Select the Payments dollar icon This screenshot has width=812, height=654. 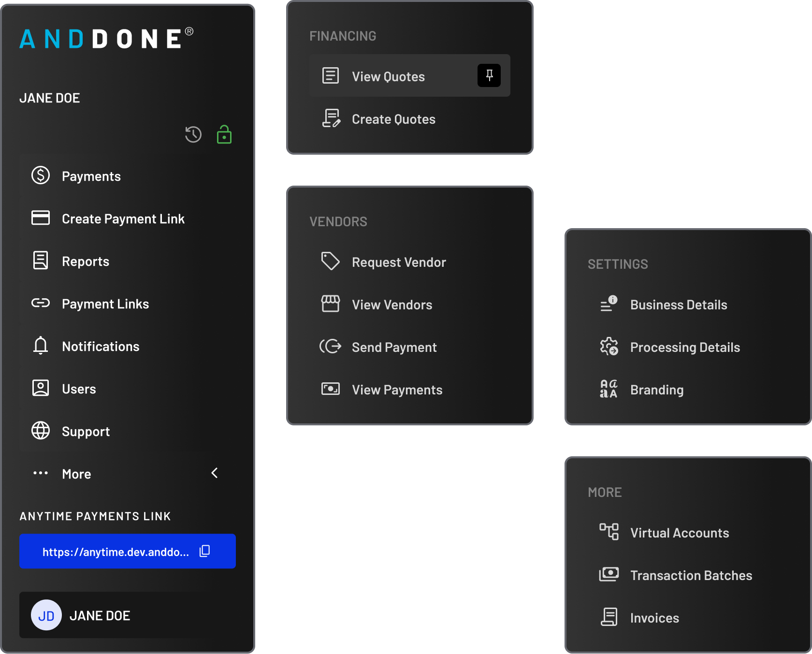(41, 175)
